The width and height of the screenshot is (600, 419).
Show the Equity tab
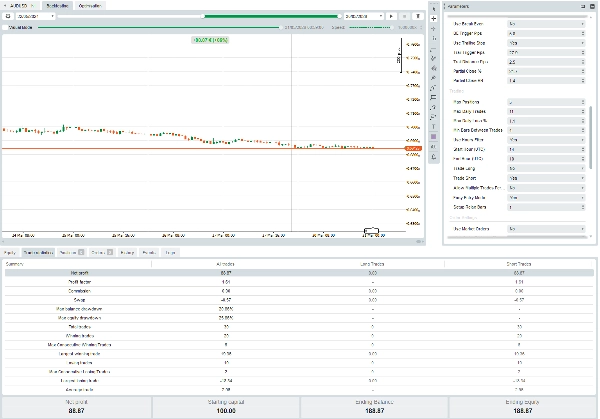tap(9, 252)
